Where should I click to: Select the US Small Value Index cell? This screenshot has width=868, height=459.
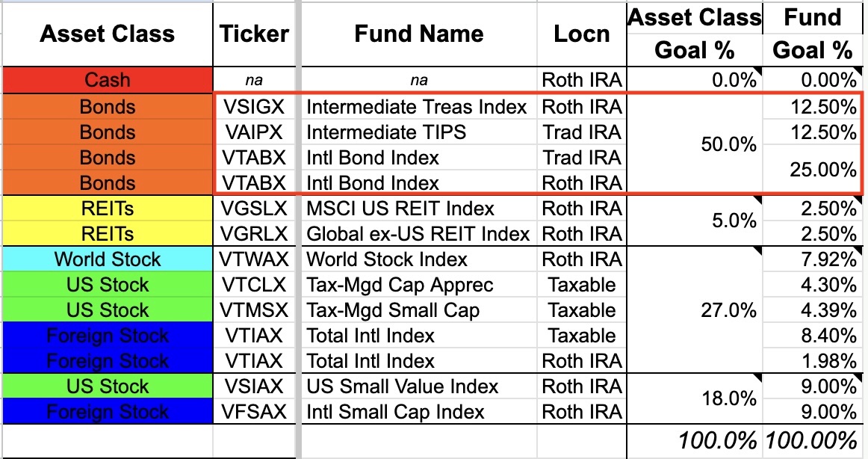tap(419, 386)
